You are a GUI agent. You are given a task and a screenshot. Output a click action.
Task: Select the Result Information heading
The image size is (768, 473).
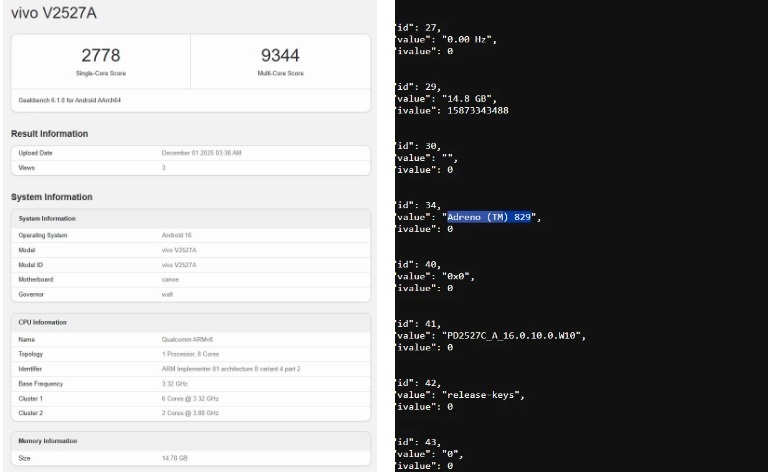pyautogui.click(x=50, y=134)
